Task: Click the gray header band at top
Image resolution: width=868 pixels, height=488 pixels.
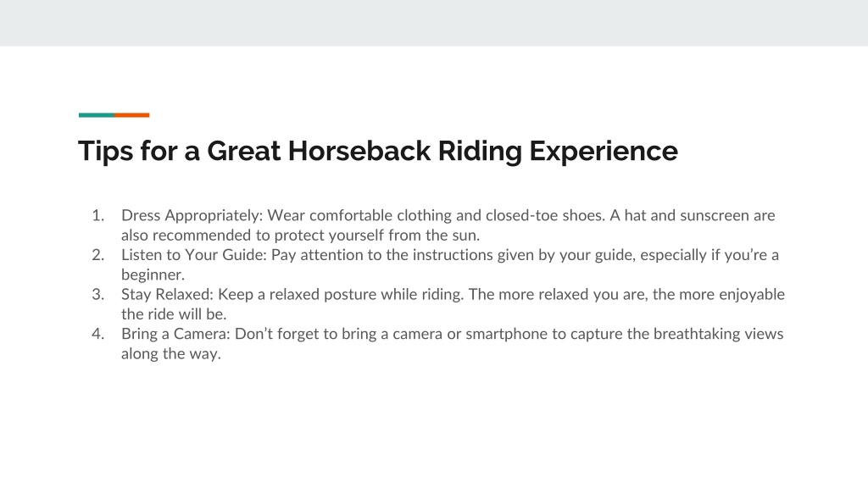Action: [x=434, y=23]
